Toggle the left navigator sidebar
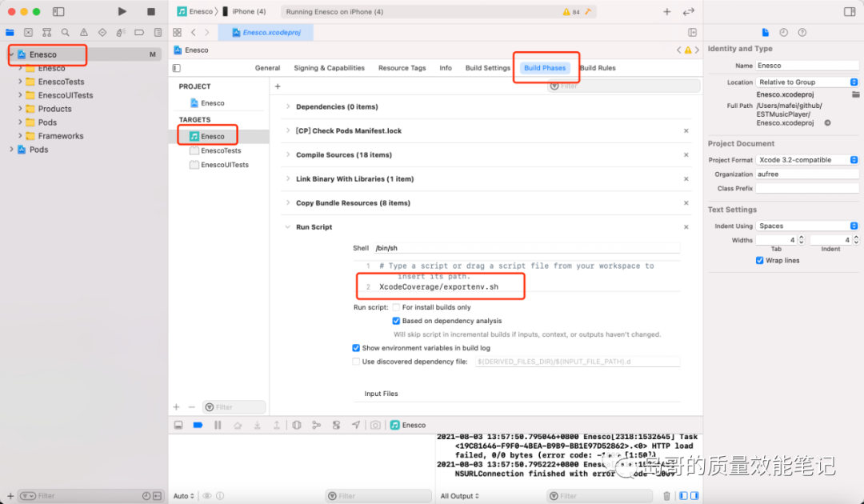864x504 pixels. 58,11
